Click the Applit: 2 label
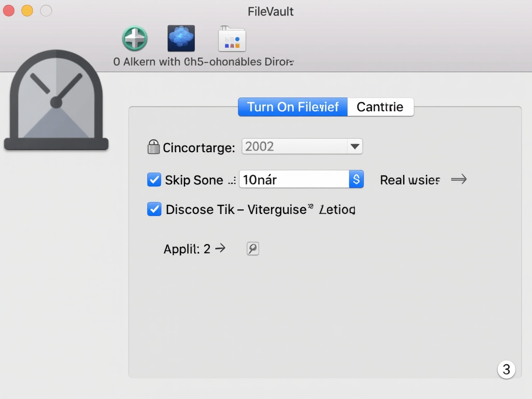 (187, 249)
